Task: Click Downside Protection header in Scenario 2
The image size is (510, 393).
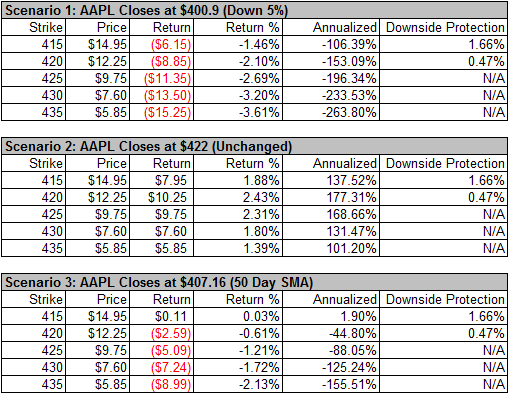Action: point(444,163)
